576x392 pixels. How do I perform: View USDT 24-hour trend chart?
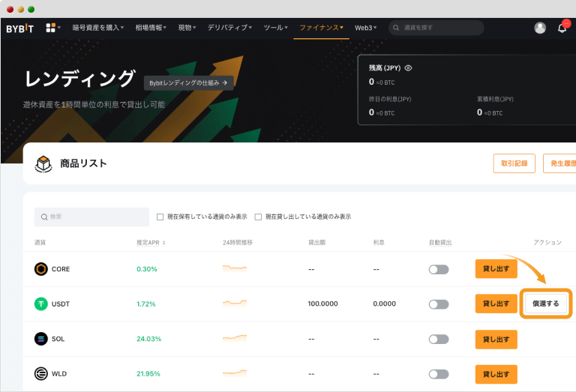234,303
